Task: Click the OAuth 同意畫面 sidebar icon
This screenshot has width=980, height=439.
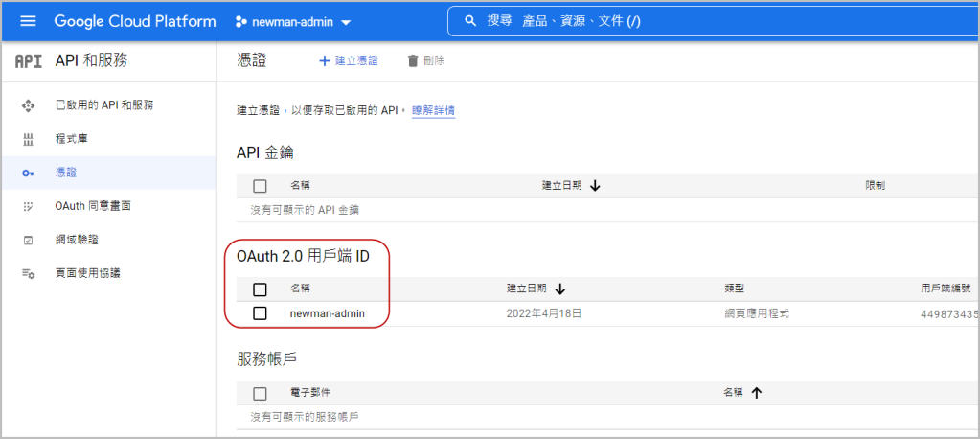Action: [x=29, y=206]
